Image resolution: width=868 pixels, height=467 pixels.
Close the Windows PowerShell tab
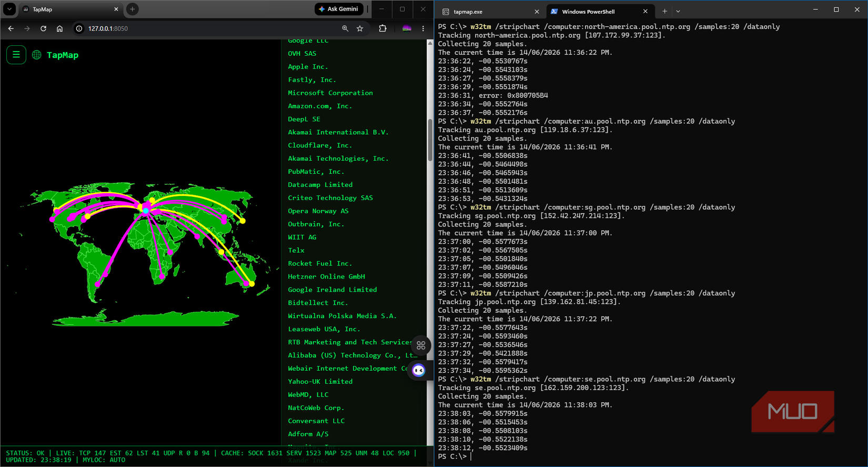pos(645,11)
